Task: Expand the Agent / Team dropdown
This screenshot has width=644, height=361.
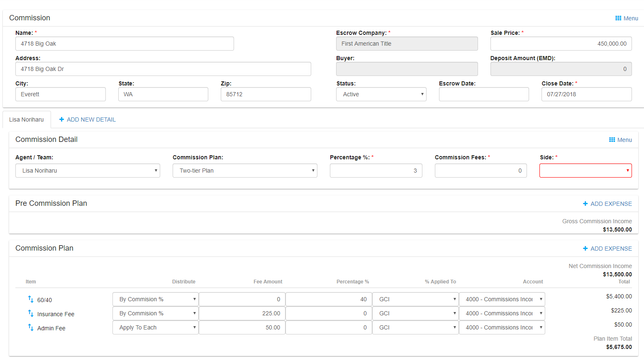Action: pos(88,171)
